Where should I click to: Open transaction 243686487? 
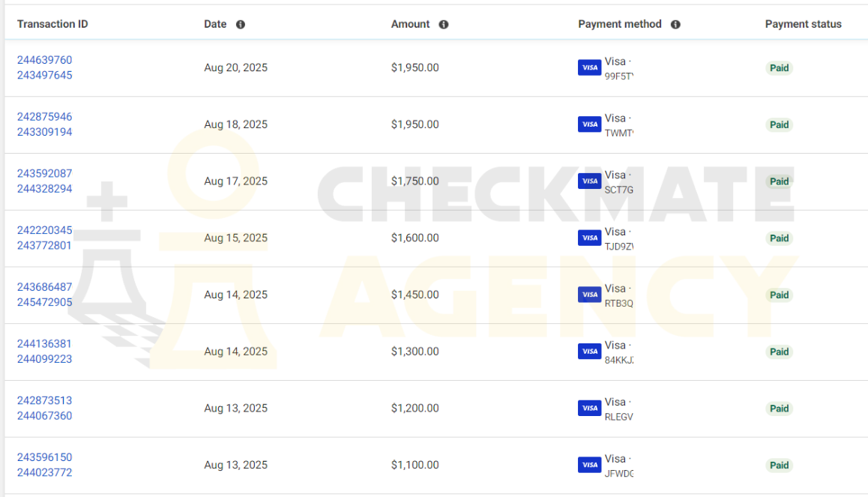(x=44, y=287)
